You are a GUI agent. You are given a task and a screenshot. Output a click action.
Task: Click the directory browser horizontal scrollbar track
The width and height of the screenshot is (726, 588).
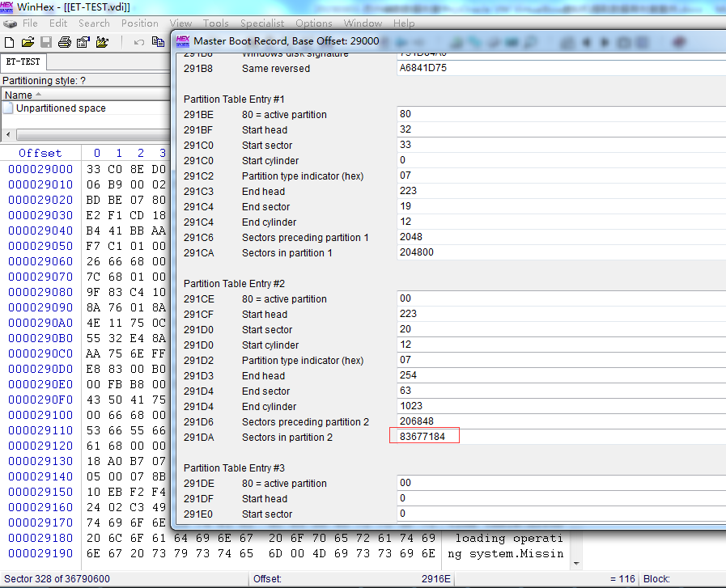pos(92,134)
